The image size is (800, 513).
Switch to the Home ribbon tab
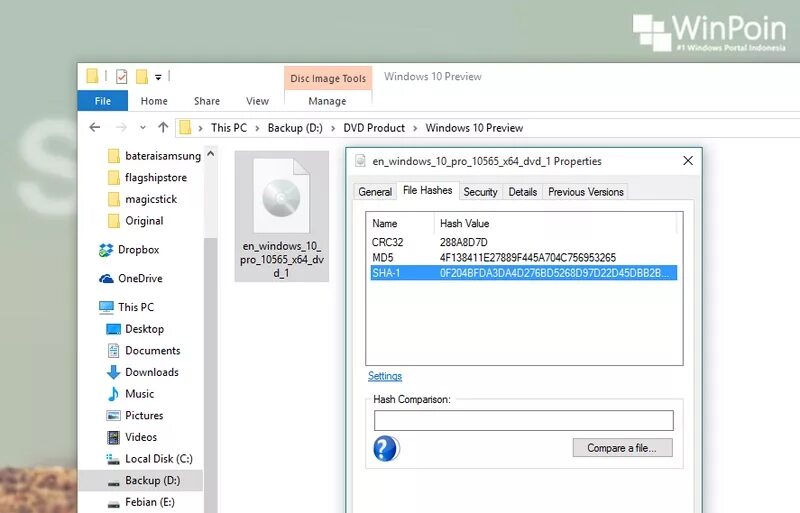click(x=154, y=101)
